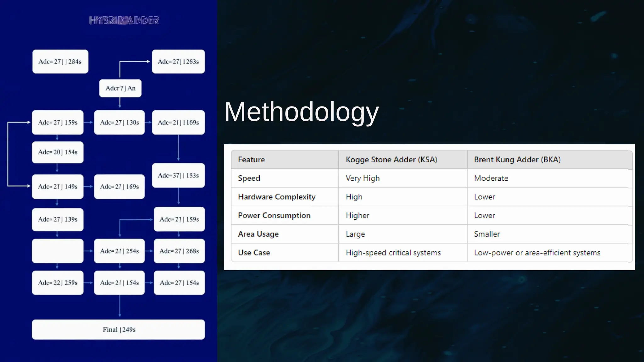Select the flowchart box ending in 139s

coord(58,219)
